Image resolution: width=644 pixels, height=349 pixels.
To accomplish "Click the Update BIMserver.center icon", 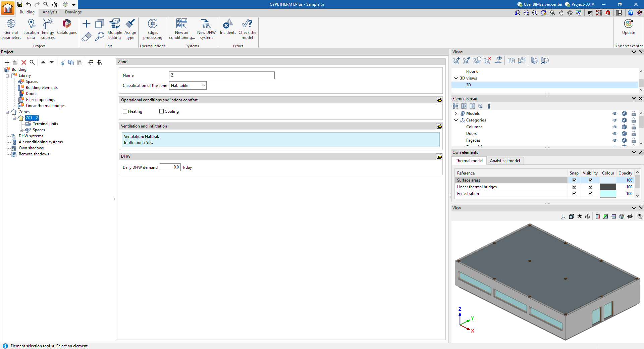I will [x=628, y=27].
